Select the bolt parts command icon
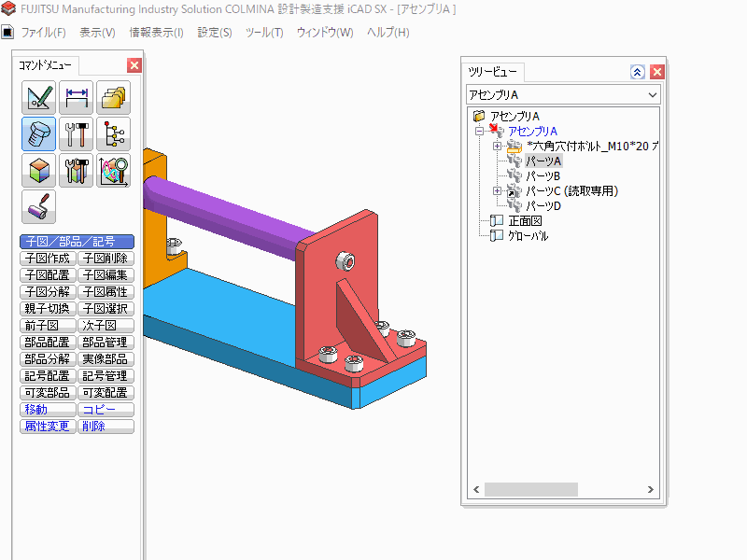The width and height of the screenshot is (747, 560). click(39, 134)
